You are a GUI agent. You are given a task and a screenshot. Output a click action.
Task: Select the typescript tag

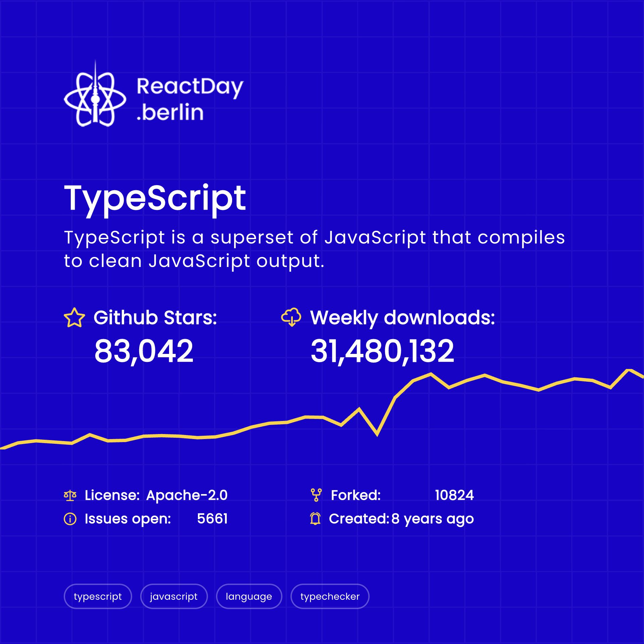[x=98, y=596]
